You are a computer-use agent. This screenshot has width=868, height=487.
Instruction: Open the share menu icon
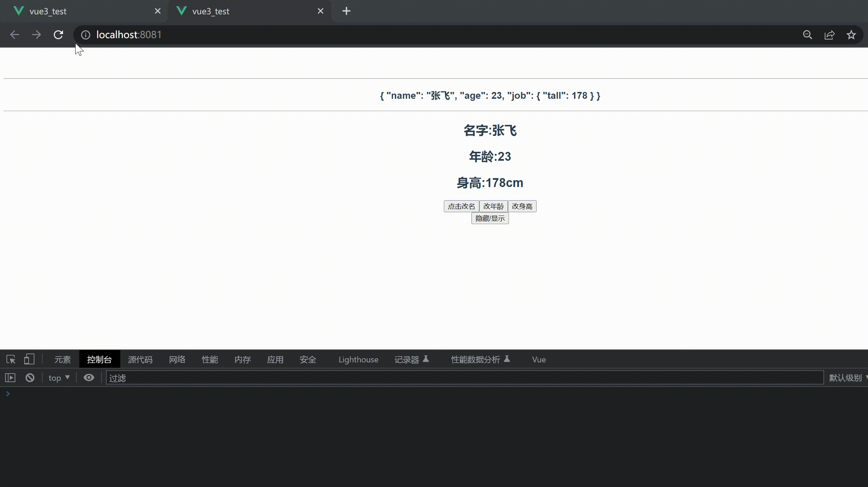pos(829,34)
